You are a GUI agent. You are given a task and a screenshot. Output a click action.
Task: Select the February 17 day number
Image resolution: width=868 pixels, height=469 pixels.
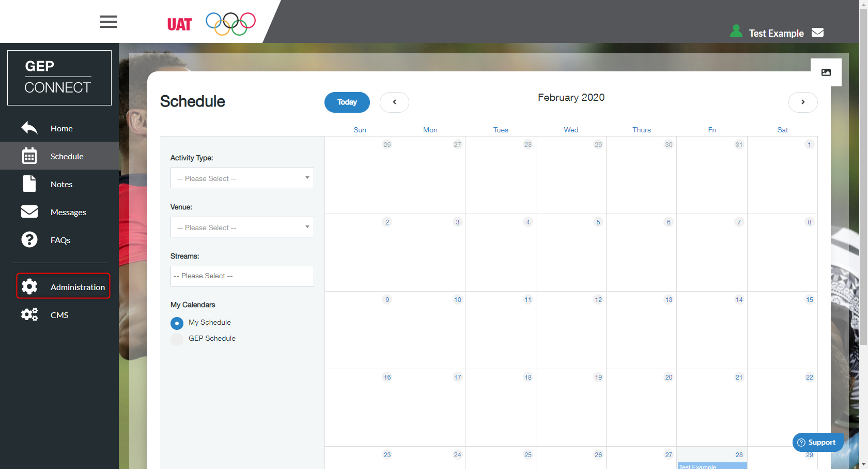pyautogui.click(x=457, y=377)
